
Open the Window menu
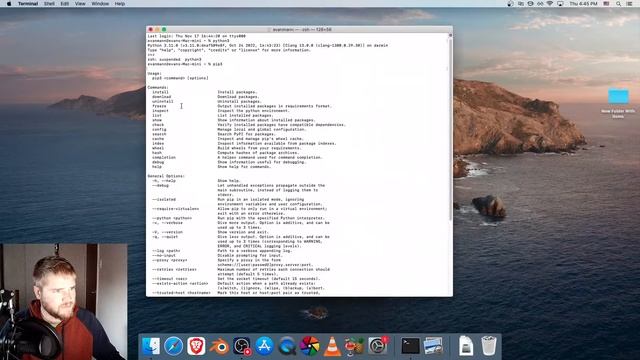[x=100, y=4]
